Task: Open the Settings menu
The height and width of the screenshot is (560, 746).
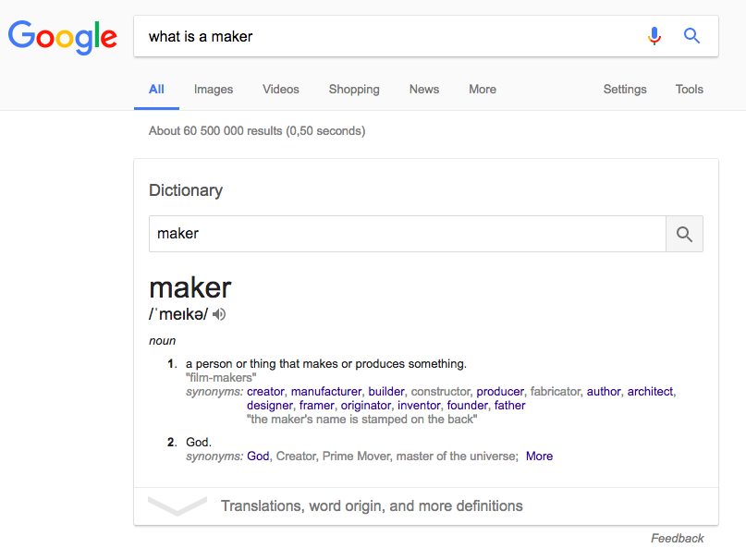Action: [x=625, y=90]
